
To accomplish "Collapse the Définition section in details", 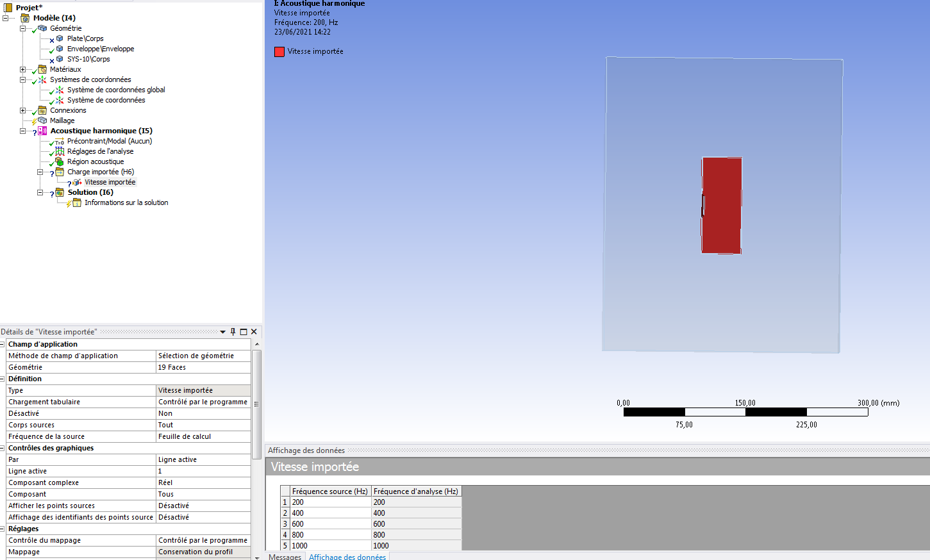I will 3,379.
